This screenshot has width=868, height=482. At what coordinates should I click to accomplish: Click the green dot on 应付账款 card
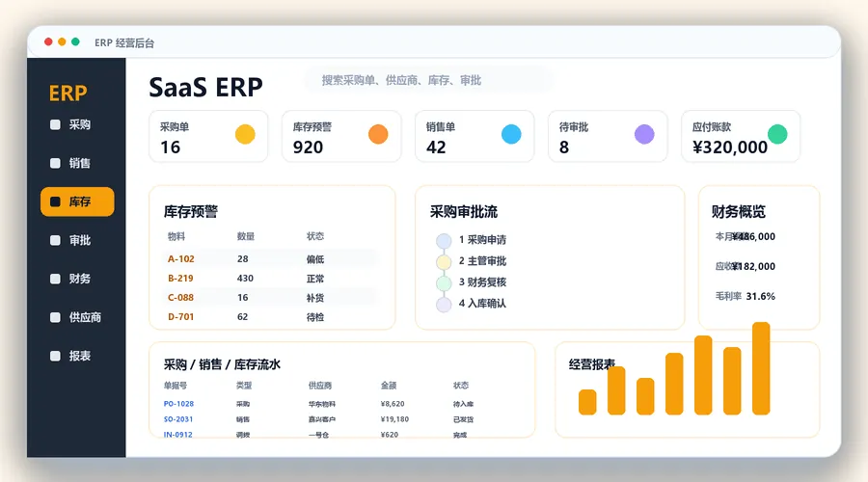pyautogui.click(x=777, y=134)
